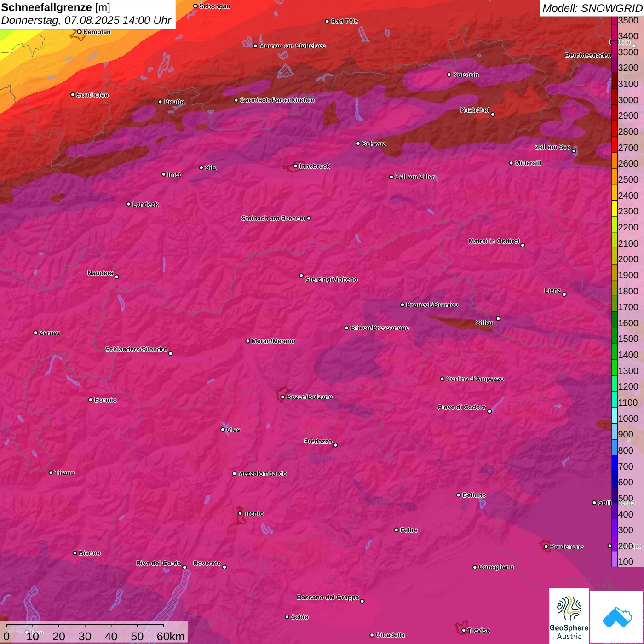This screenshot has height=644, width=644.
Task: Click the Bormio city marker
Action: click(x=91, y=400)
